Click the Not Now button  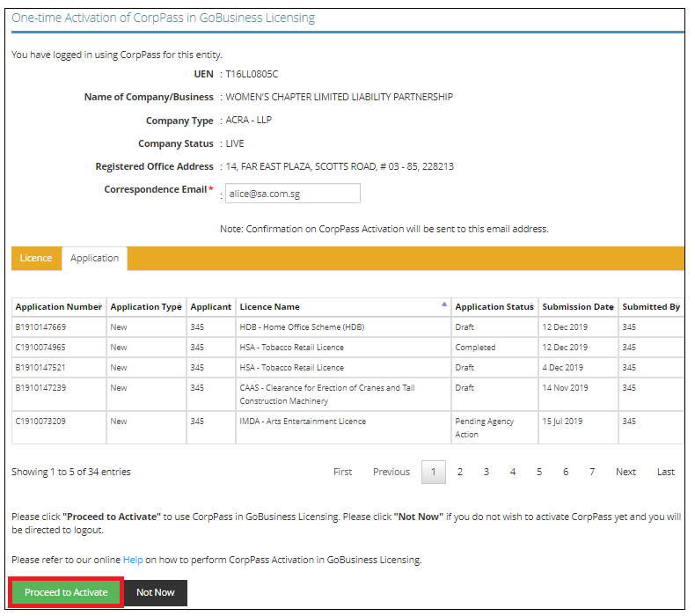tap(156, 592)
